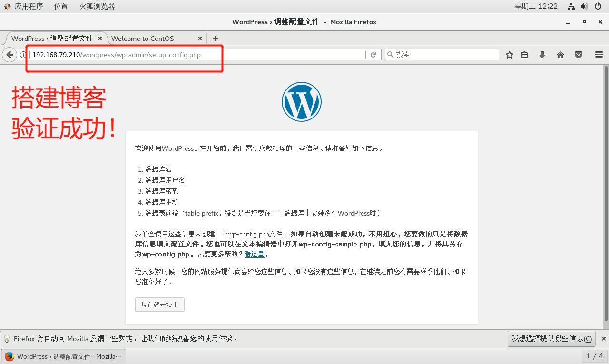The image size is (609, 364).
Task: Click the back arrow navigation button
Action: (9, 55)
